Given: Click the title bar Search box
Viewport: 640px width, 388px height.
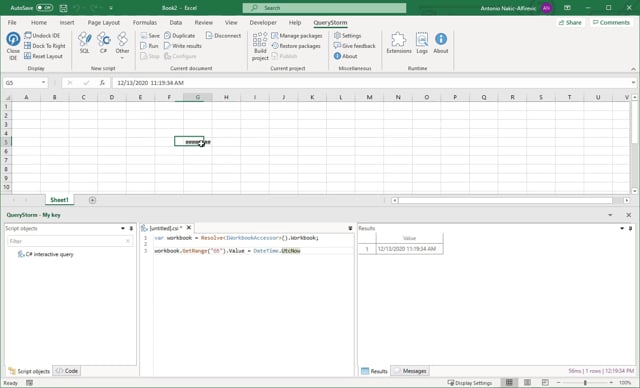Looking at the screenshot, I should tap(324, 8).
